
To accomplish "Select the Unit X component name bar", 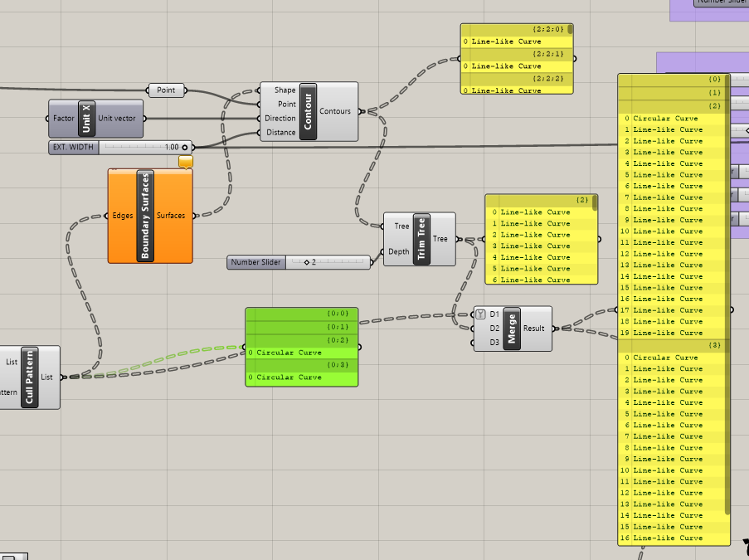I will point(86,119).
